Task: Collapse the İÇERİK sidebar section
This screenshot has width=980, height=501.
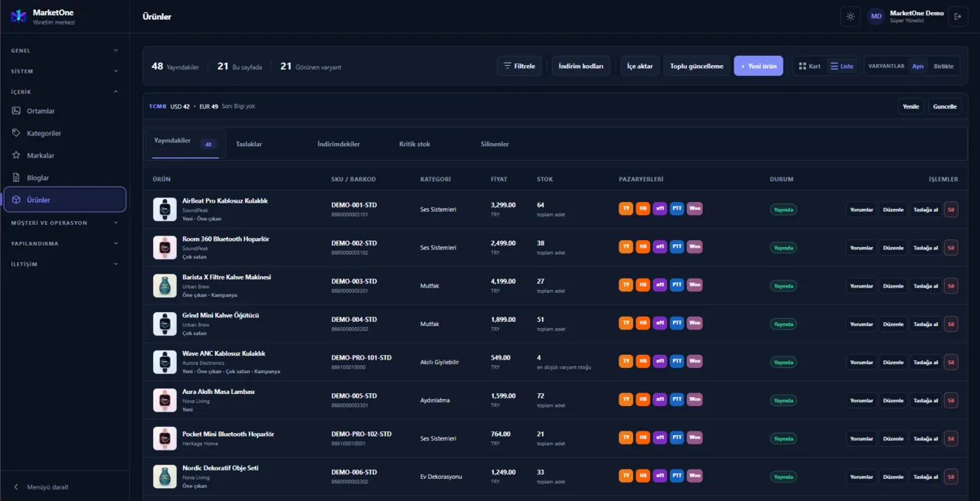Action: 64,92
